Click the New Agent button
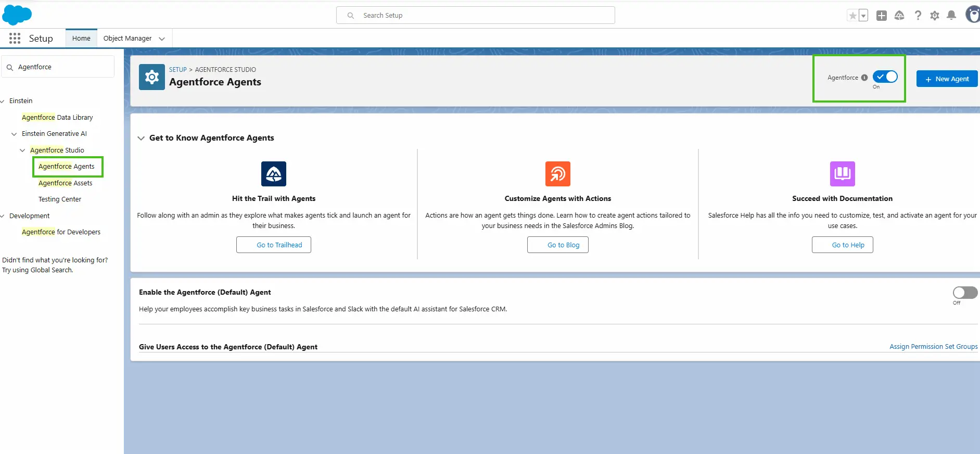 947,79
